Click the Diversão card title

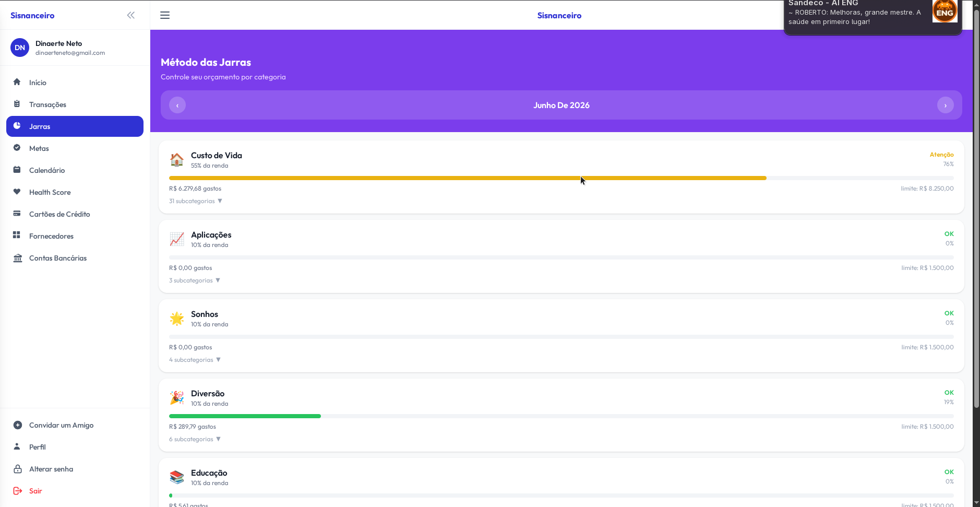pos(208,394)
